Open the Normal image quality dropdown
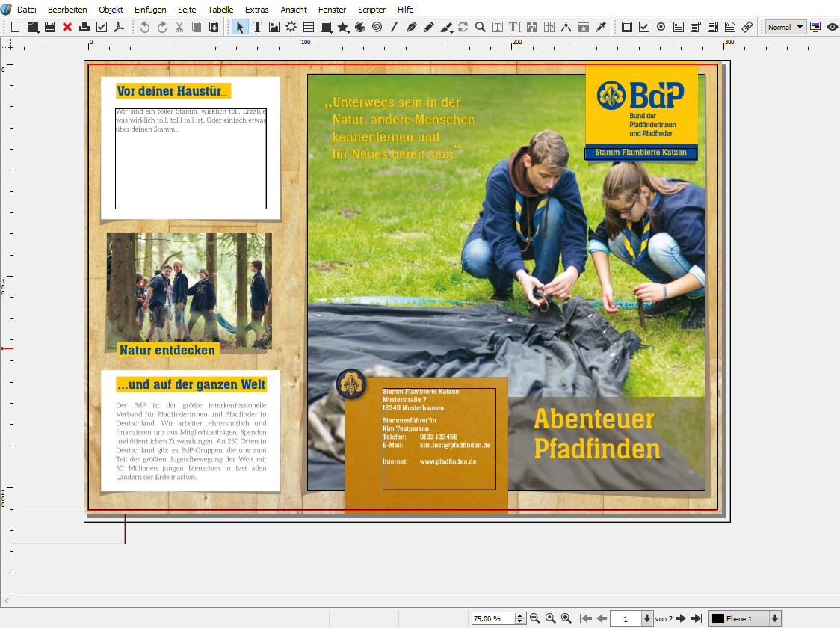The image size is (840, 628). (x=785, y=27)
